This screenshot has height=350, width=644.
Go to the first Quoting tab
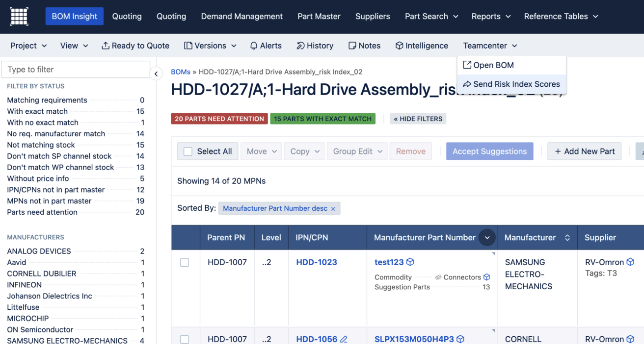pyautogui.click(x=127, y=16)
